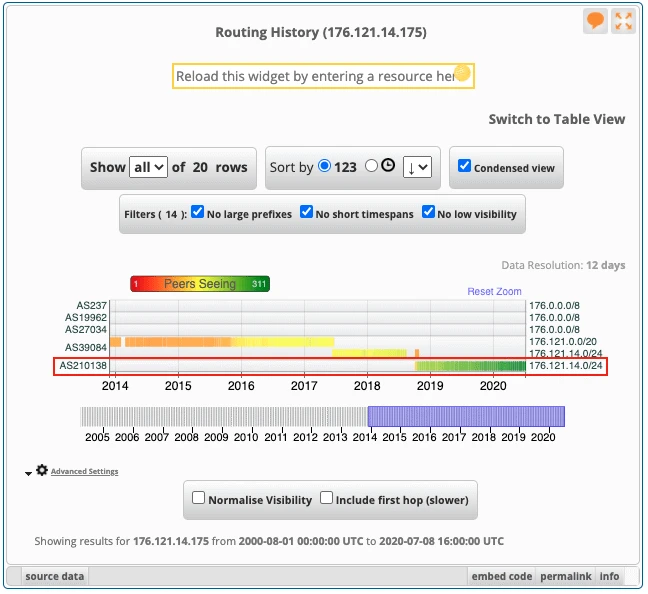Uncheck the No large prefixes filter
This screenshot has width=648, height=594.
[198, 212]
